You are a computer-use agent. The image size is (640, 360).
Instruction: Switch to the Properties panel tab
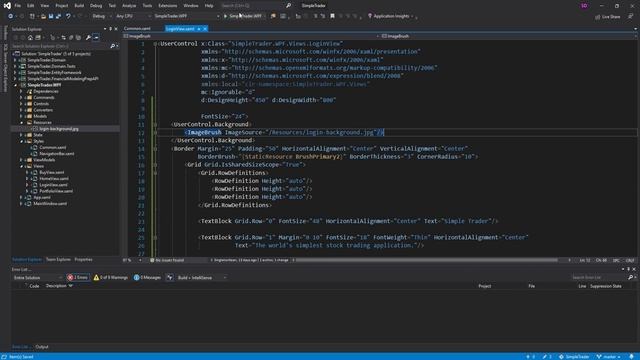(x=83, y=260)
